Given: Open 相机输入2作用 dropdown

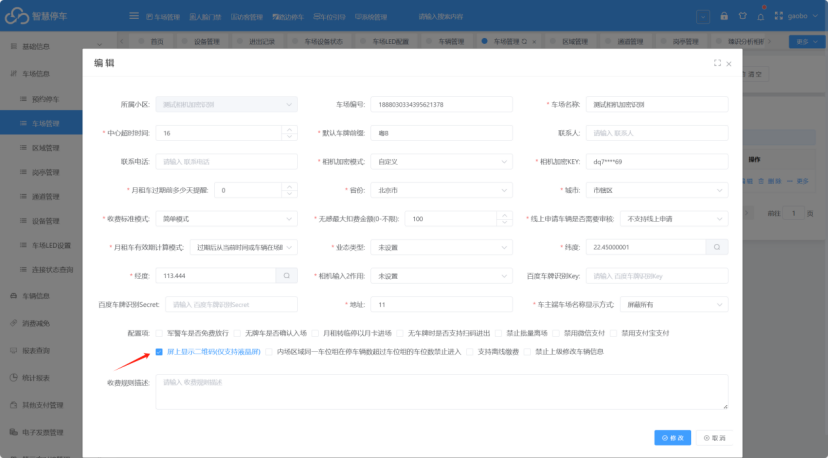Looking at the screenshot, I should pyautogui.click(x=441, y=276).
